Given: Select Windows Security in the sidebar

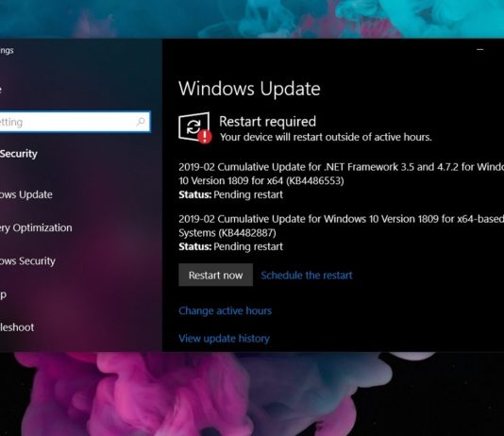Looking at the screenshot, I should coord(27,260).
